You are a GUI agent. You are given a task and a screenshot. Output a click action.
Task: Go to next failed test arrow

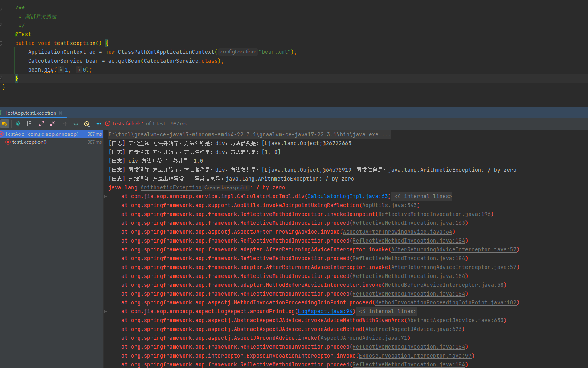tap(76, 124)
